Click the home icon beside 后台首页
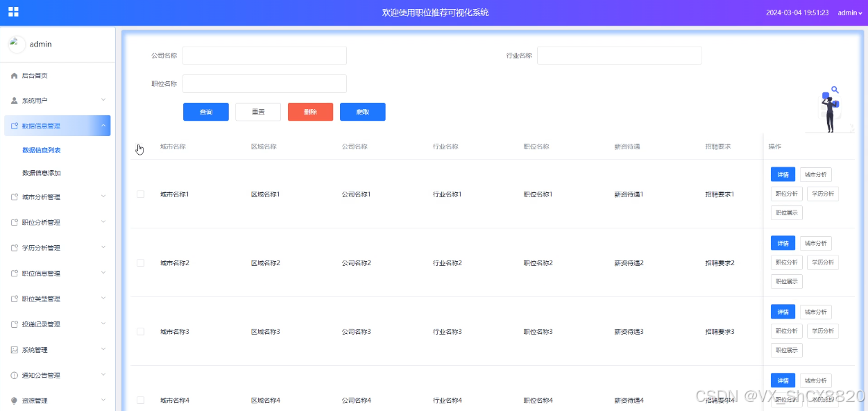Image resolution: width=868 pixels, height=411 pixels. coord(15,75)
